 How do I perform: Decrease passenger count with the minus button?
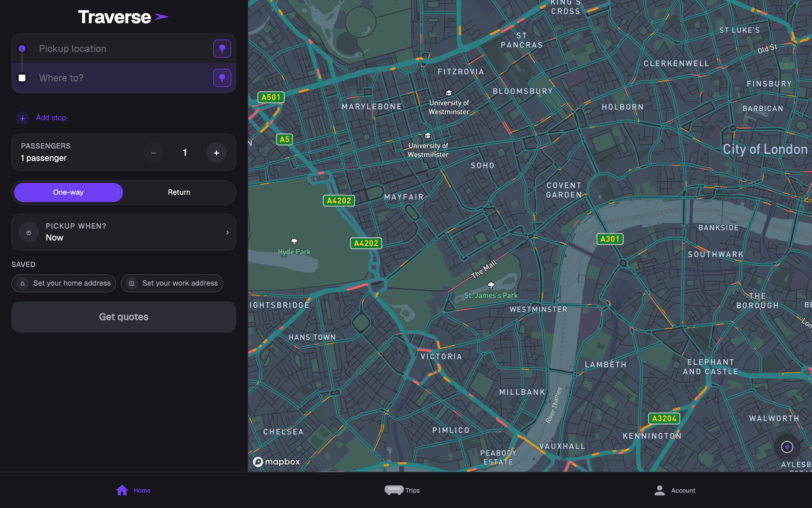(153, 153)
